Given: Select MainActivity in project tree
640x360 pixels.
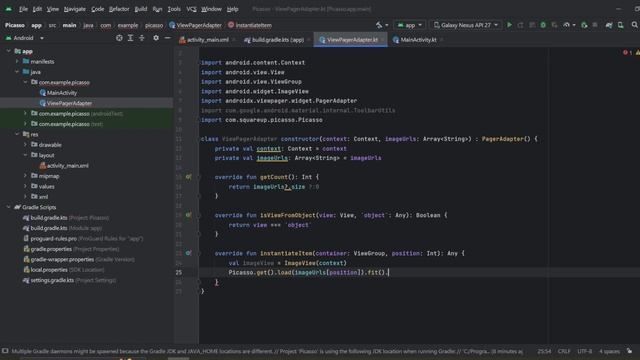Looking at the screenshot, I should [58, 93].
